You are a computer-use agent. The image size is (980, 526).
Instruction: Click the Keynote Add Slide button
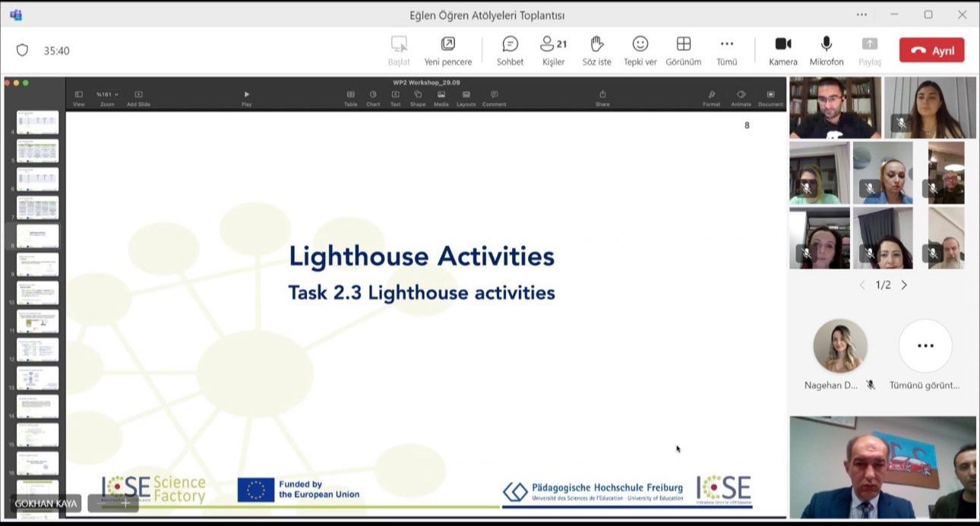[138, 98]
